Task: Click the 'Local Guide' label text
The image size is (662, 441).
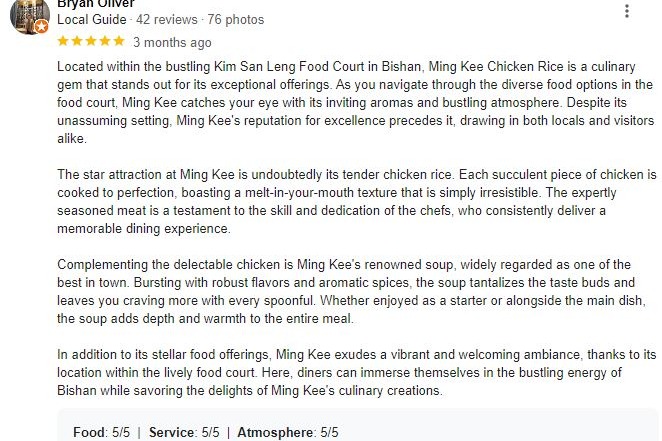Action: [x=92, y=19]
